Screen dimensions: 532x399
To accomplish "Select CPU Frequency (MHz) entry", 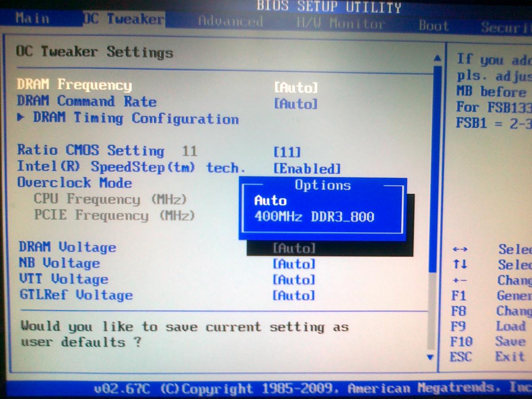I will click(110, 199).
